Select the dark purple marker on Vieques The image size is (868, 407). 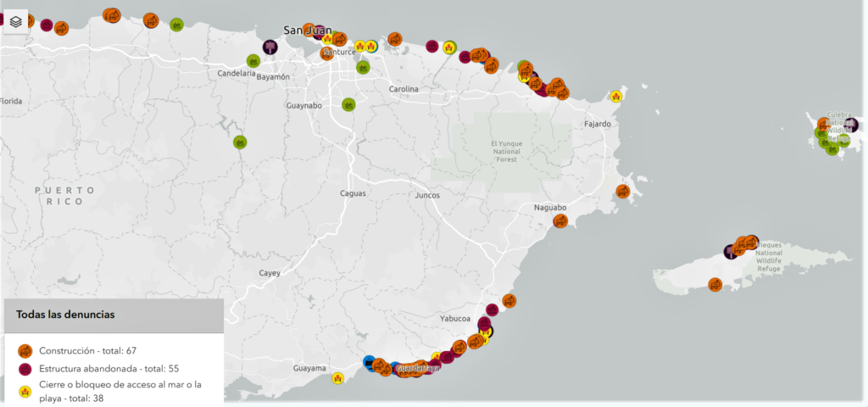pos(731,251)
